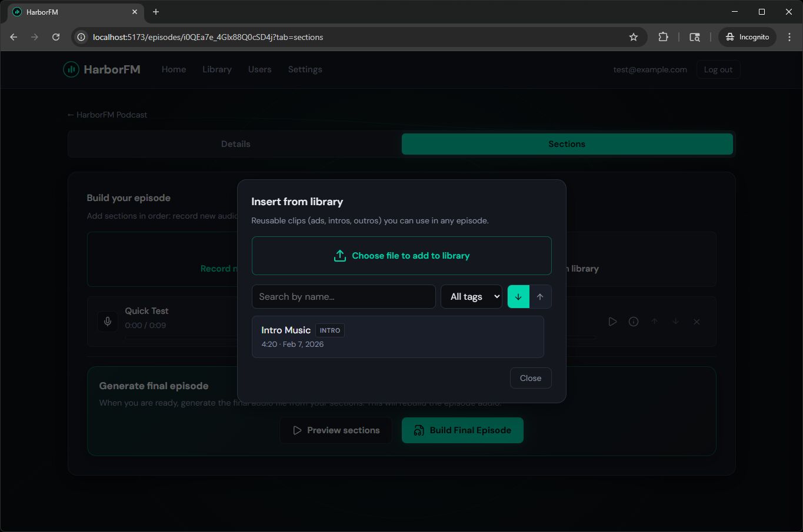Play the Quick Test section
Screen dimensions: 803x532
612,322
